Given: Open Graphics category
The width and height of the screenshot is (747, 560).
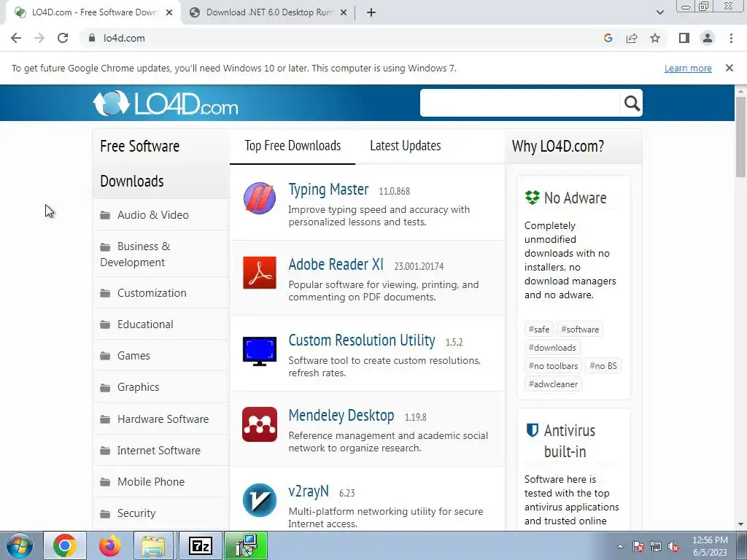Looking at the screenshot, I should (161, 387).
